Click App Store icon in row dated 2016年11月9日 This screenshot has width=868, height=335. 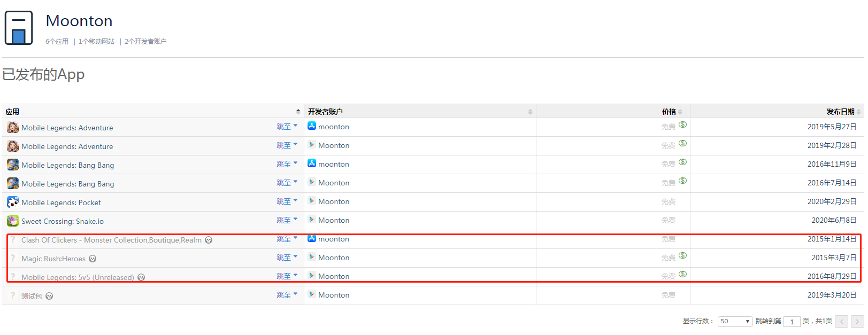coord(312,163)
